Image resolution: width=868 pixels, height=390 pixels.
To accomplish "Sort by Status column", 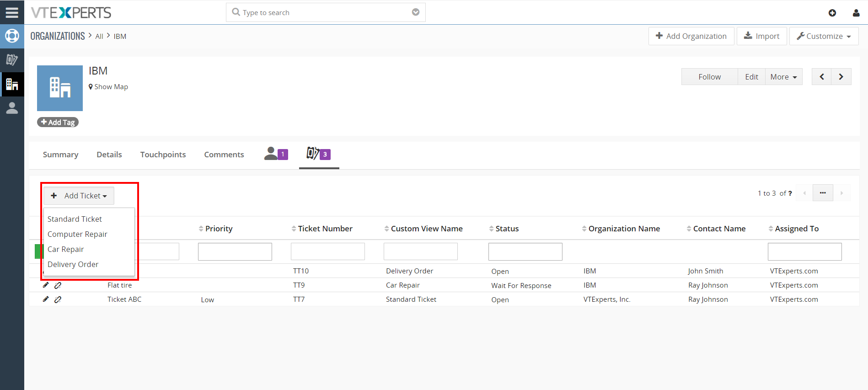I will coord(504,229).
